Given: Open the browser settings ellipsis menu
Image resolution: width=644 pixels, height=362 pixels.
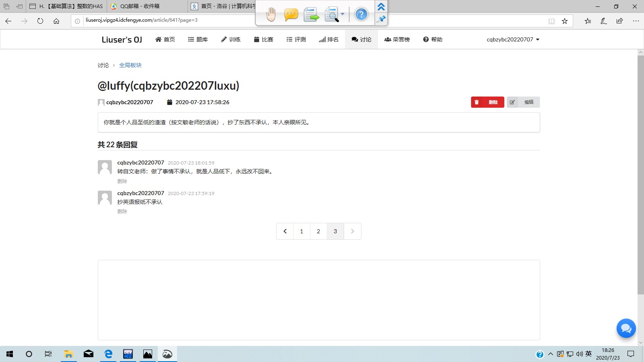Looking at the screenshot, I should (636, 21).
